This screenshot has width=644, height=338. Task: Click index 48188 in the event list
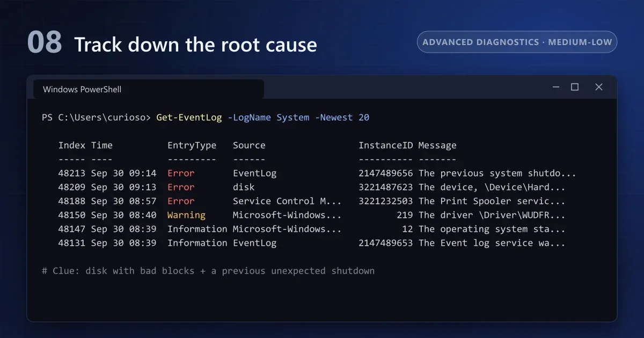72,201
